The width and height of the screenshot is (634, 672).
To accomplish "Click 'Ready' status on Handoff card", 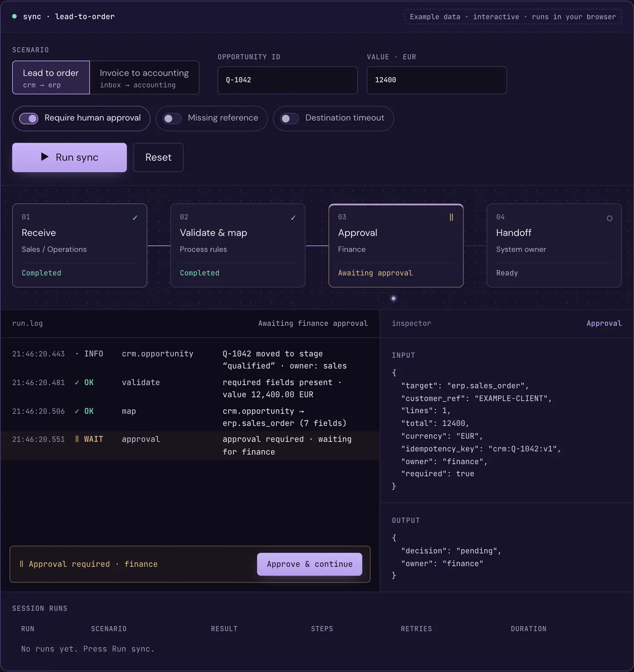I will [x=507, y=273].
